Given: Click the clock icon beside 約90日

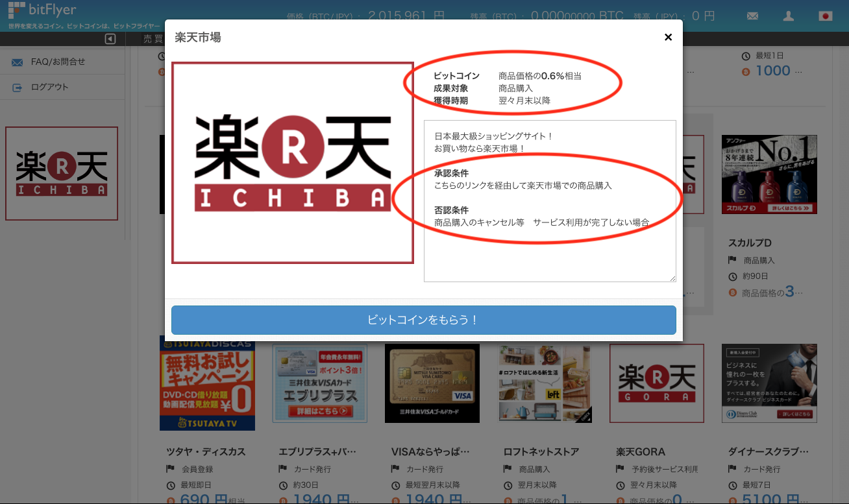Looking at the screenshot, I should [733, 276].
